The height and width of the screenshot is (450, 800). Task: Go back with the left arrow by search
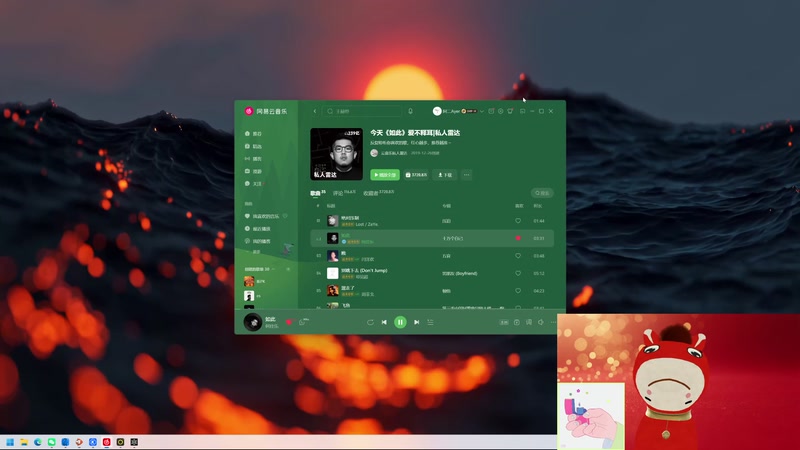click(315, 111)
